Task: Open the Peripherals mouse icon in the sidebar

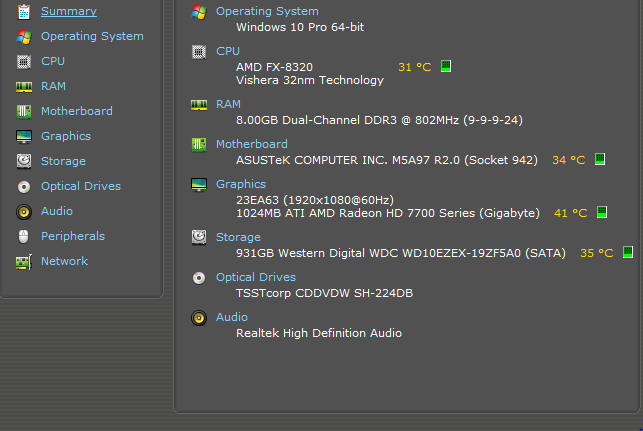Action: [x=24, y=237]
